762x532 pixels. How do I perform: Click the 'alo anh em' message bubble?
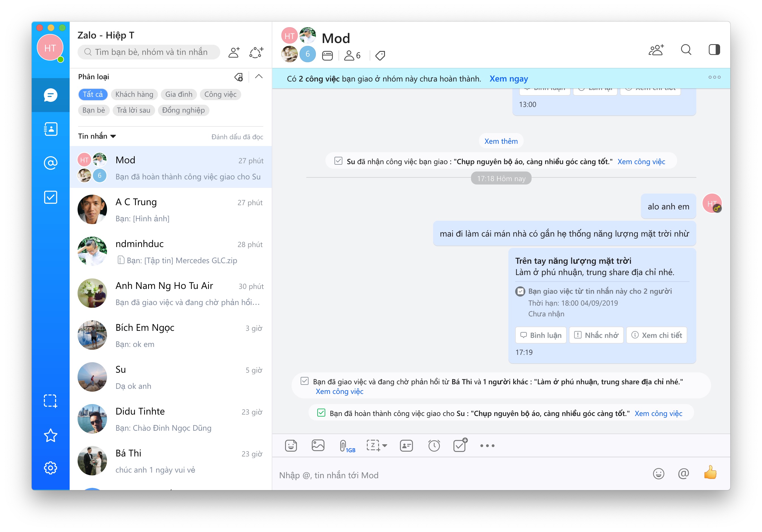click(668, 206)
